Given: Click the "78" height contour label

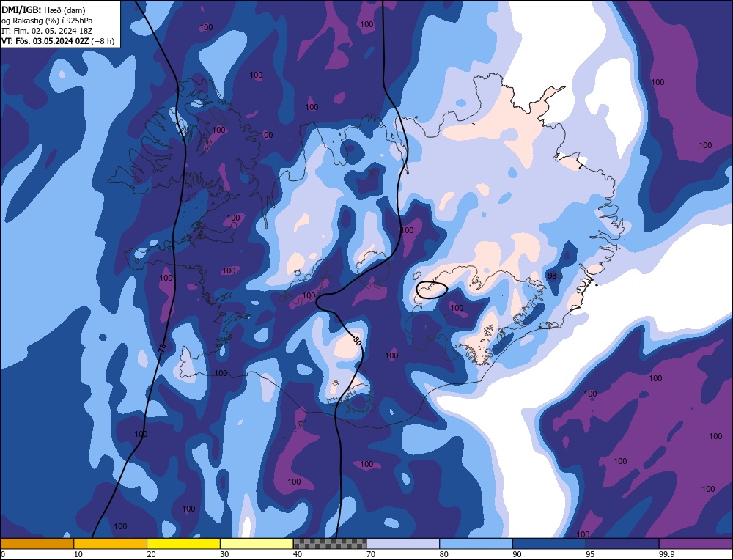Looking at the screenshot, I should (162, 347).
